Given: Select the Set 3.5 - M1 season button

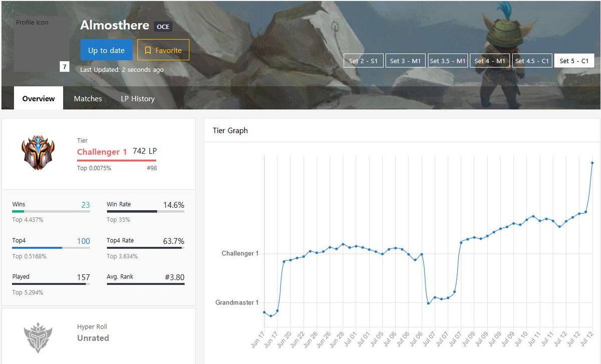Looking at the screenshot, I should [x=447, y=61].
